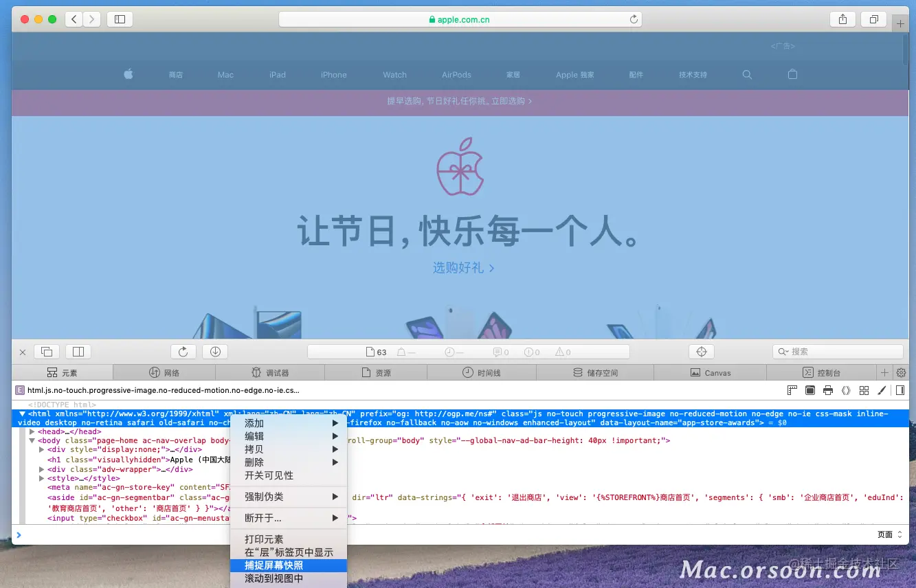The image size is (916, 588).
Task: Go back with Safari's back arrow
Action: tap(74, 19)
